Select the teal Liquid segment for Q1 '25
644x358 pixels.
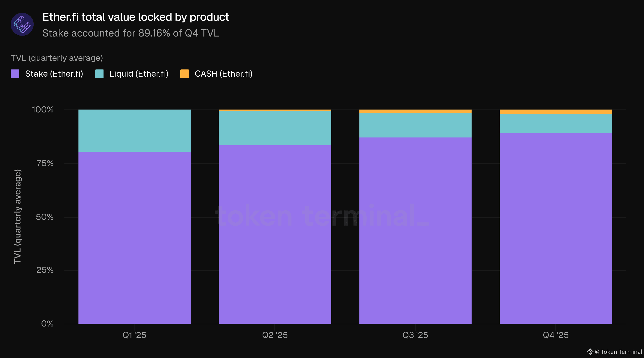[135, 131]
